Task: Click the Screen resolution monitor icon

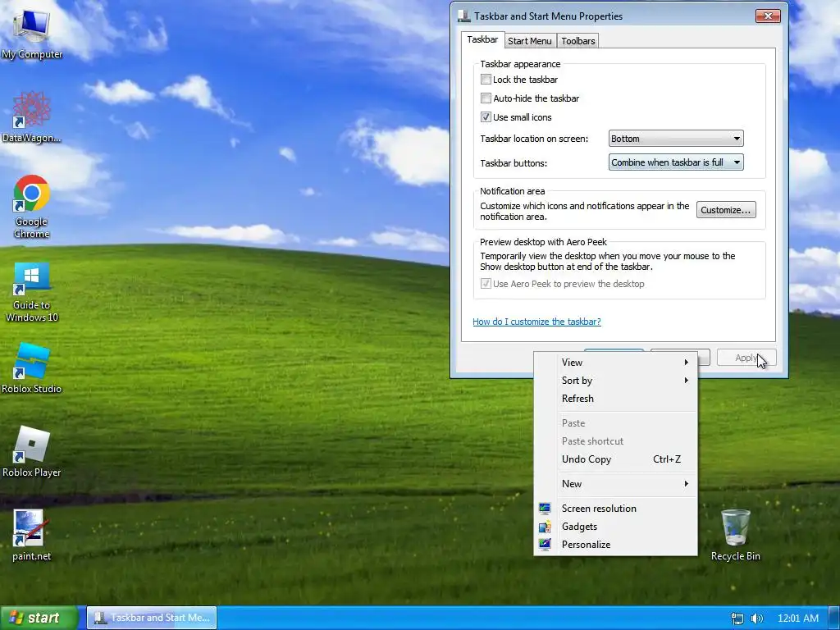Action: pos(545,509)
